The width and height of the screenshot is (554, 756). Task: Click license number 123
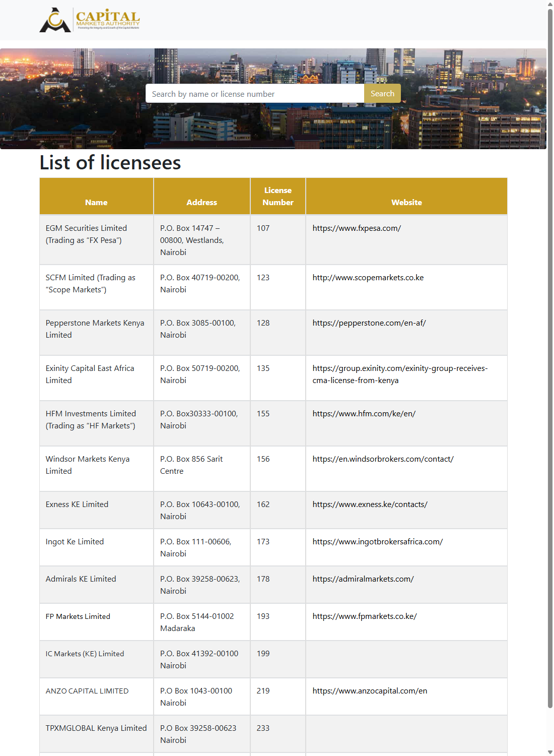pos(263,278)
